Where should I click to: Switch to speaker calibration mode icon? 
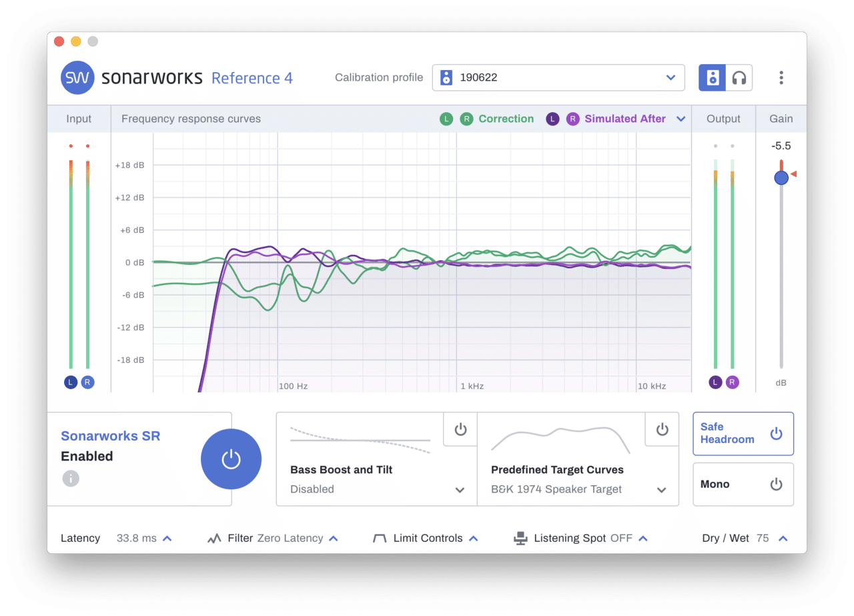[x=712, y=77]
